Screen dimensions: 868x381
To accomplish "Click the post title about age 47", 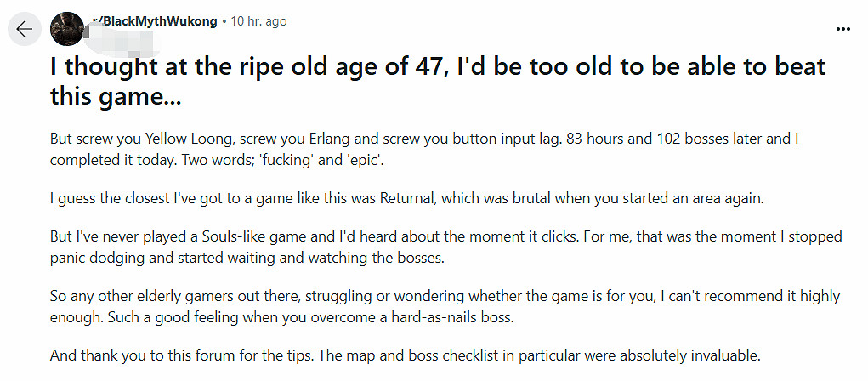I will (437, 67).
